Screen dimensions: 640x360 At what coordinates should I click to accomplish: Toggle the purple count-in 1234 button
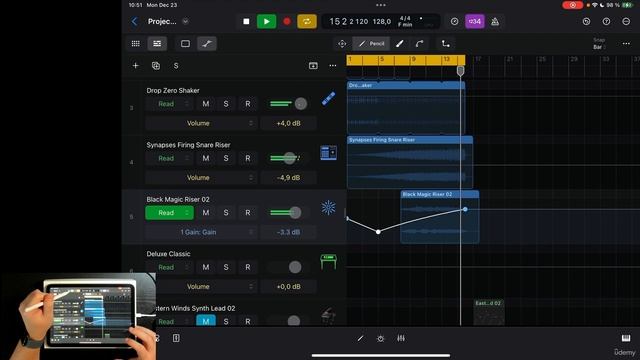[475, 21]
